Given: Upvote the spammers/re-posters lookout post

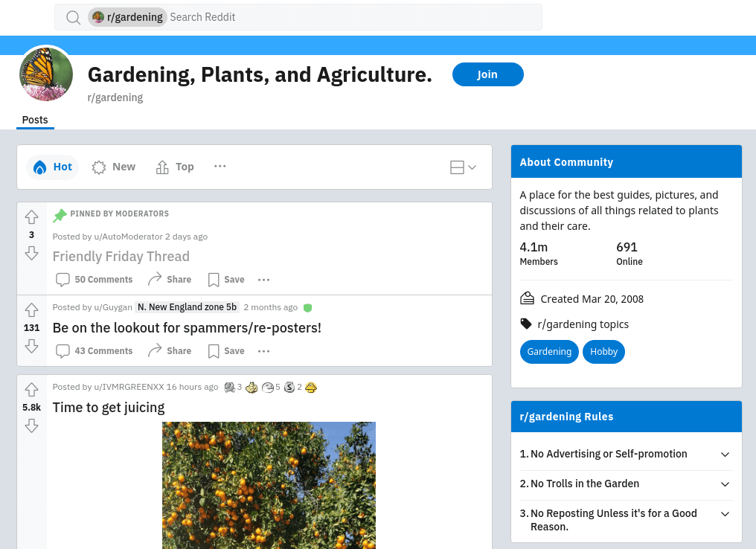Looking at the screenshot, I should click(32, 310).
